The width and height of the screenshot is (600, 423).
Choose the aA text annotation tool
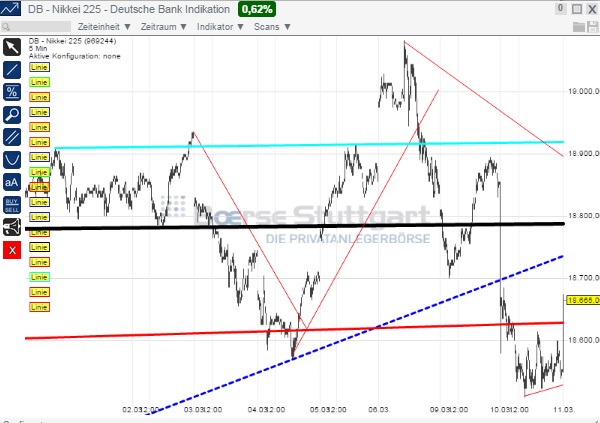click(12, 182)
